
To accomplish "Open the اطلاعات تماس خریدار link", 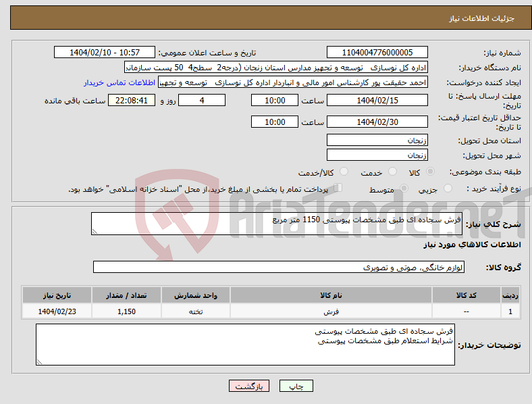I will [x=119, y=82].
